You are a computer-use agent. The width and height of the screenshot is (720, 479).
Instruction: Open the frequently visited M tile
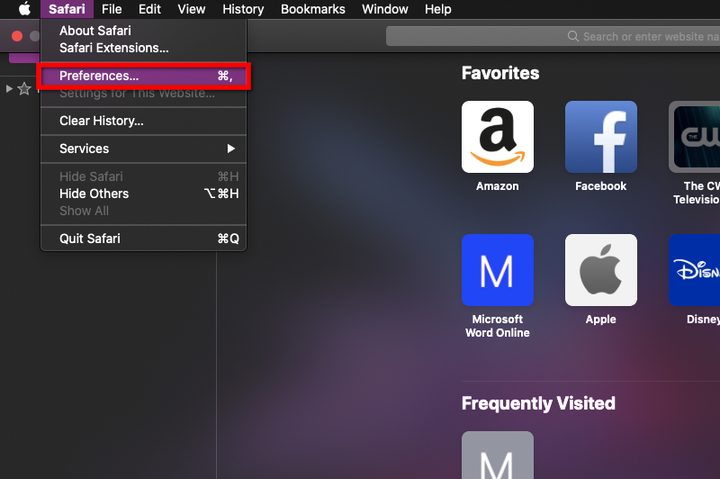pos(497,455)
